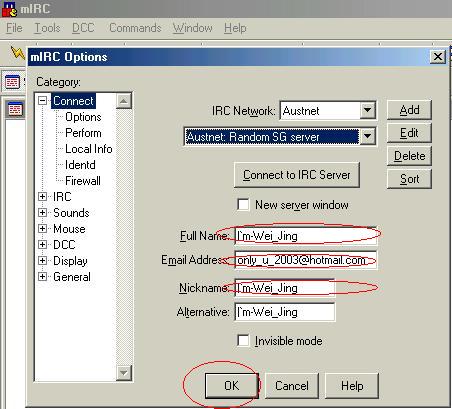Viewport: 452px width, 409px height.
Task: Enable the New server window checkbox
Action: pos(243,204)
